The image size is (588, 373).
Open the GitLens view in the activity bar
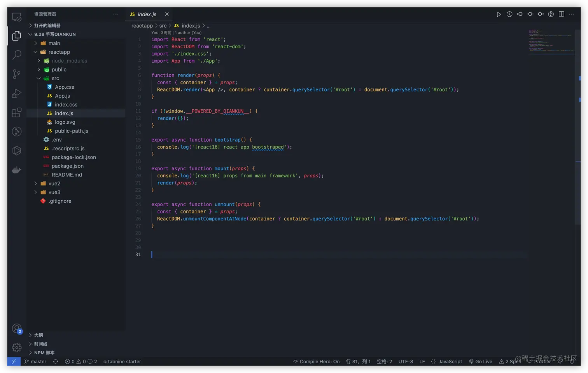coord(16,131)
